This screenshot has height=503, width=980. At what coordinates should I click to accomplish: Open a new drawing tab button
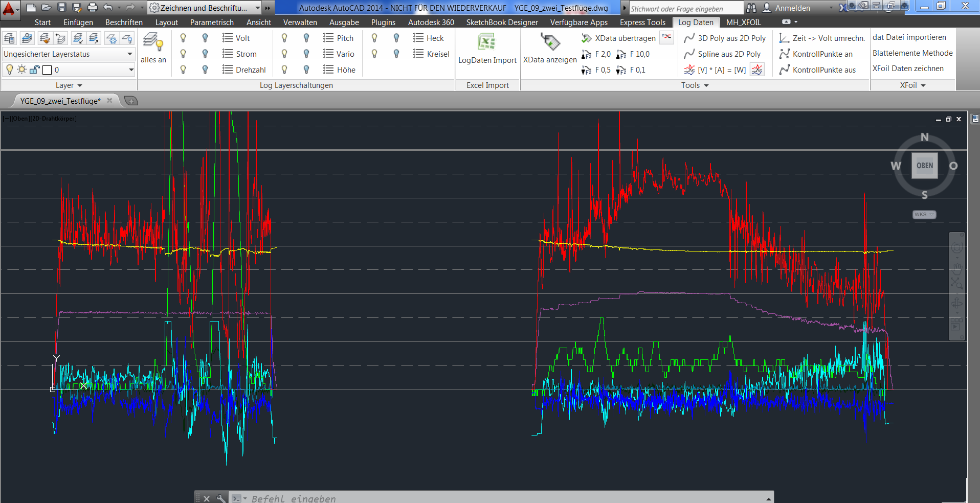click(131, 101)
